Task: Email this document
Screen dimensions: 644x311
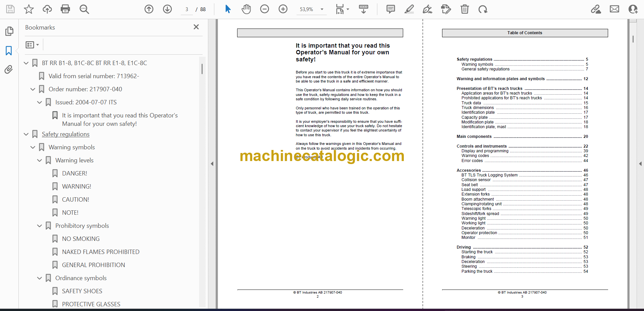Action: [x=614, y=9]
